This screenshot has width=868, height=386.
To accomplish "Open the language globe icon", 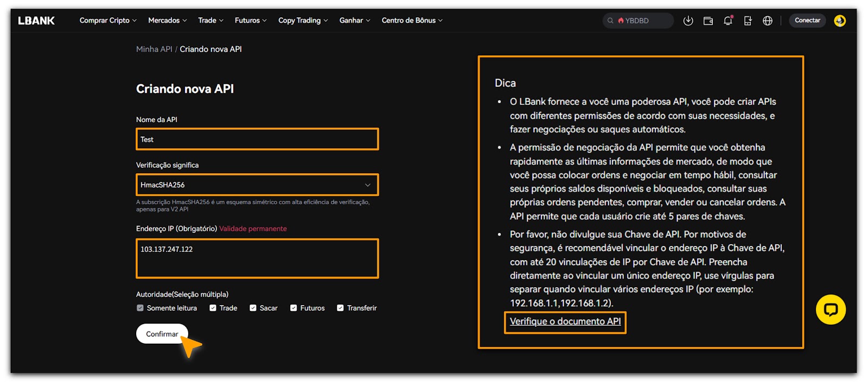I will [x=767, y=21].
